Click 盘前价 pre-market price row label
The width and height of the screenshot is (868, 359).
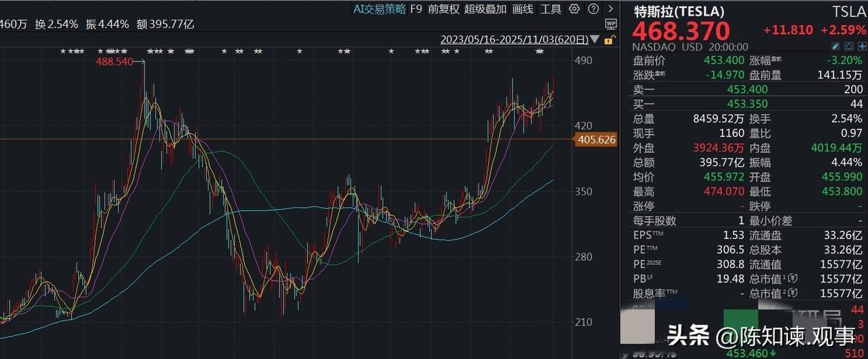click(x=650, y=60)
